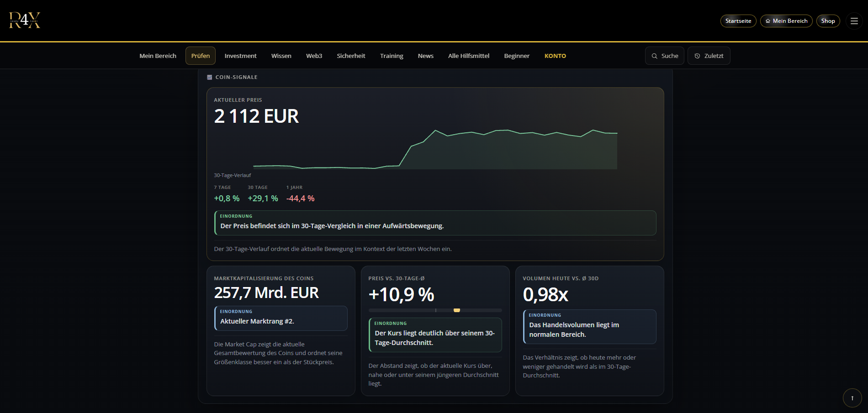The width and height of the screenshot is (868, 413).
Task: Click the 30-day price chart
Action: [x=435, y=149]
